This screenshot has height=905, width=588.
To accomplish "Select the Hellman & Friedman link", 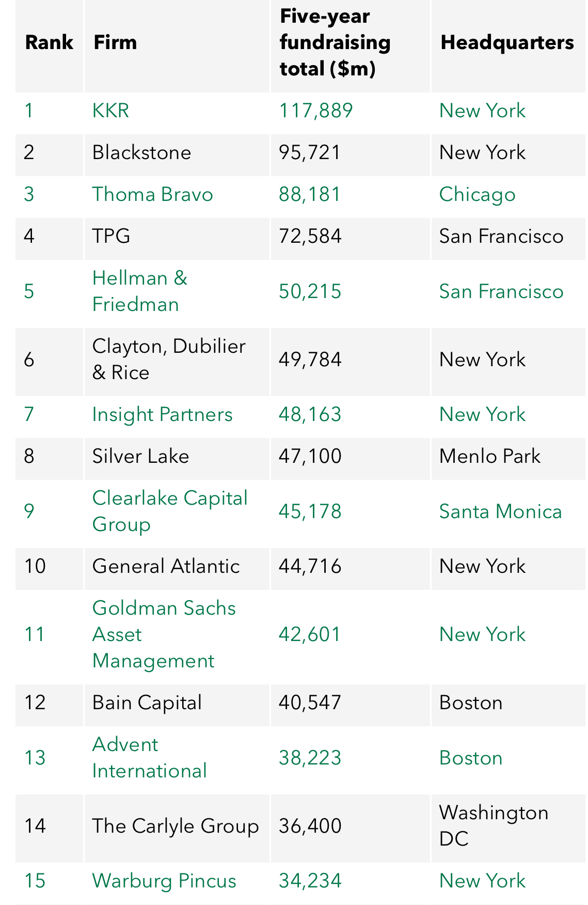I will pyautogui.click(x=139, y=291).
